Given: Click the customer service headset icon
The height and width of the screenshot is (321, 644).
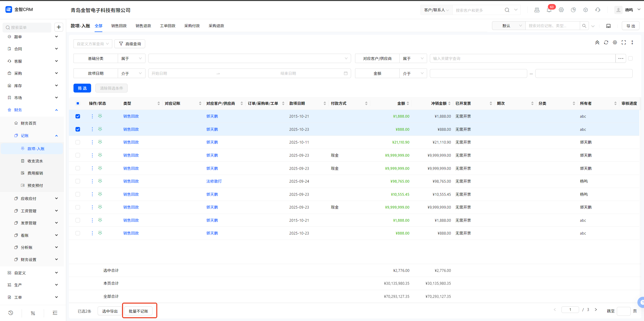Looking at the screenshot, I should click(598, 10).
